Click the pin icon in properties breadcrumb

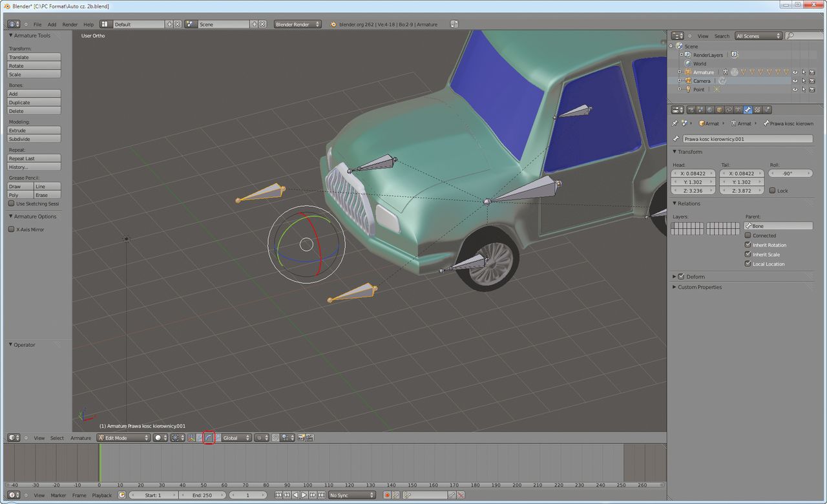point(675,123)
